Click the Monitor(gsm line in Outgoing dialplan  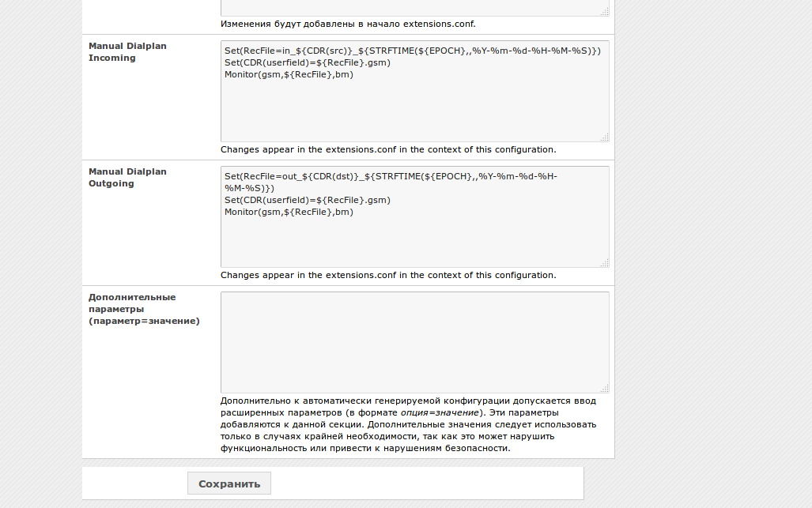pos(288,212)
